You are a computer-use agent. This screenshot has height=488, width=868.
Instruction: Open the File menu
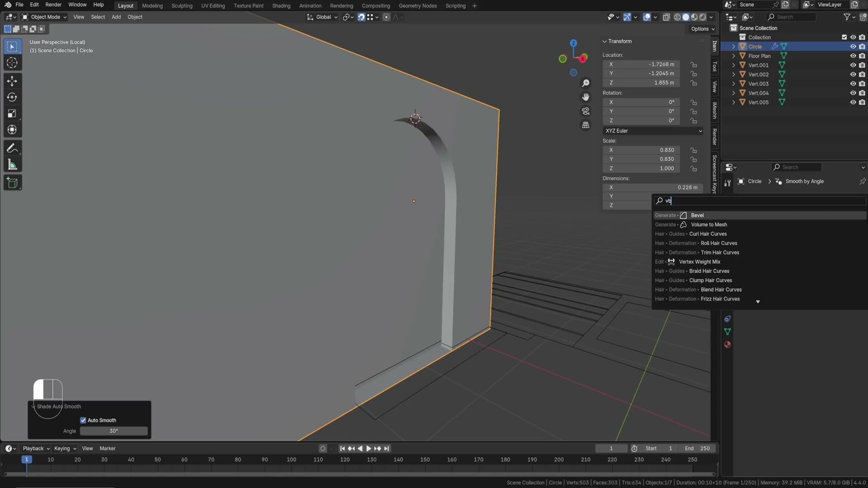pyautogui.click(x=19, y=5)
